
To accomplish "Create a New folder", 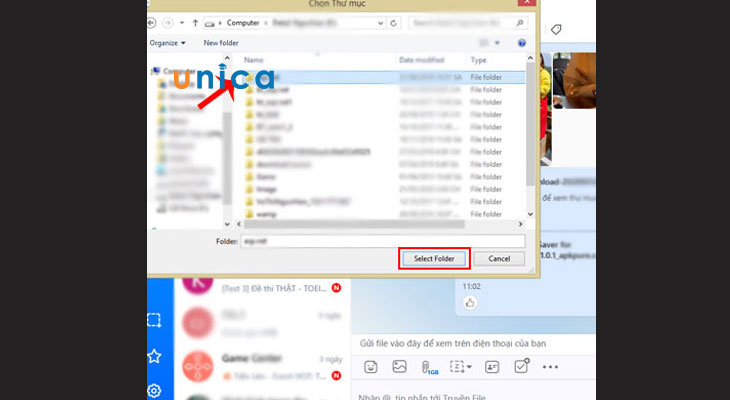I will 221,43.
